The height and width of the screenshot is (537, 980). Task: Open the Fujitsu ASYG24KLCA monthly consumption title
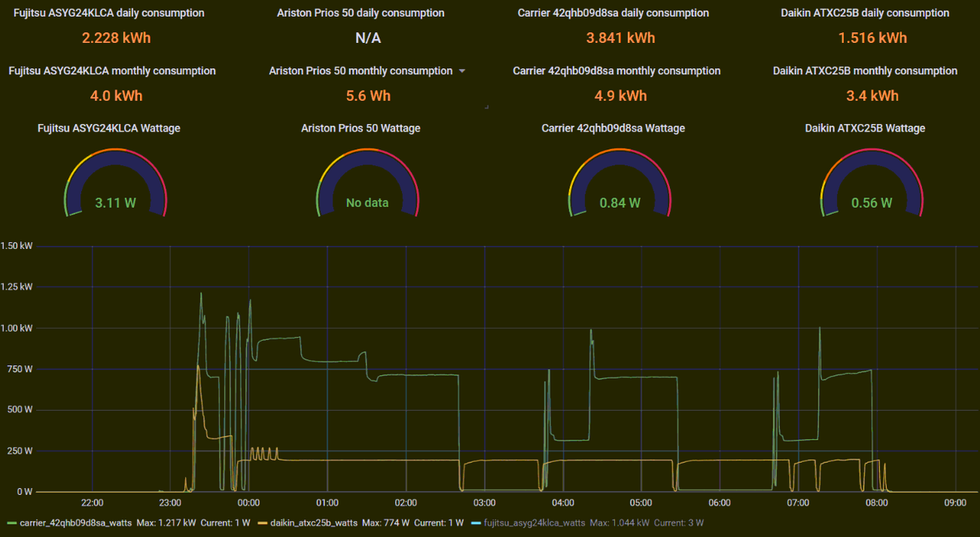pos(112,70)
